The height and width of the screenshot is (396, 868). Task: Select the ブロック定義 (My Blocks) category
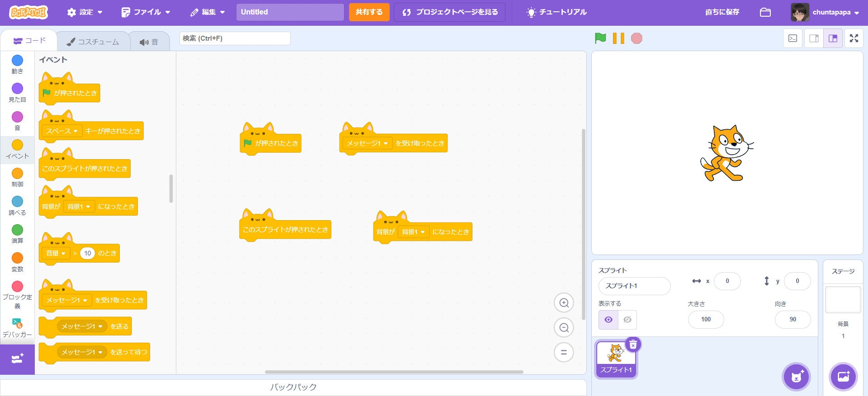(x=17, y=295)
